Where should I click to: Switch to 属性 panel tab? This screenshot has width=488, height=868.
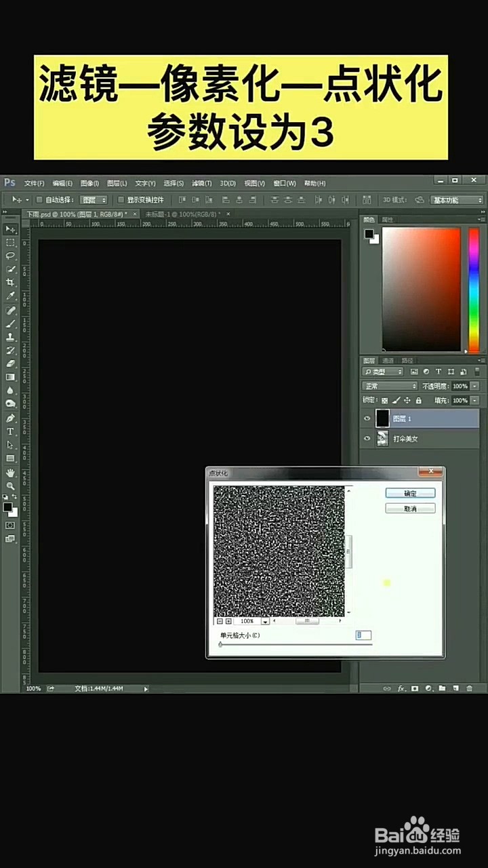tap(388, 220)
